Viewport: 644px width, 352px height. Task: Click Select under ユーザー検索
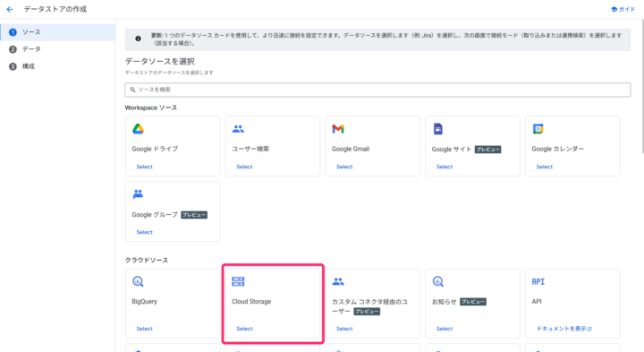(x=244, y=167)
